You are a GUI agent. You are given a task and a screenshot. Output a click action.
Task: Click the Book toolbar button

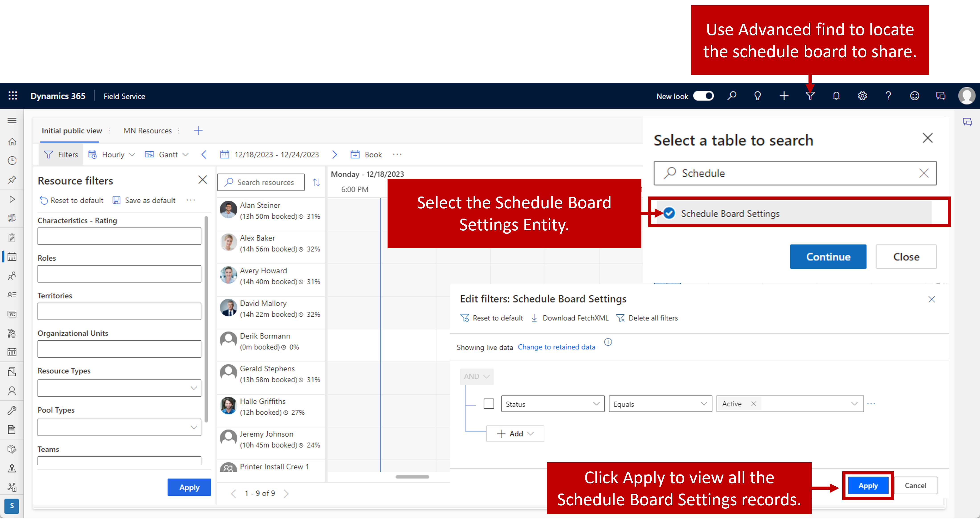pyautogui.click(x=366, y=154)
